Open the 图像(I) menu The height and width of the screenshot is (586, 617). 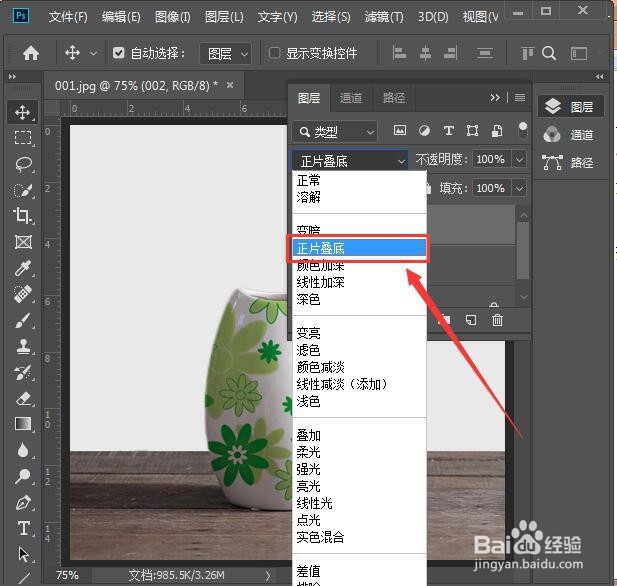173,17
